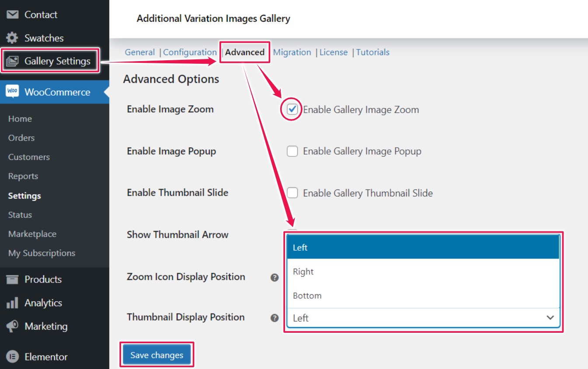This screenshot has width=588, height=369.
Task: Open the Orders submenu page
Action: pyautogui.click(x=21, y=138)
